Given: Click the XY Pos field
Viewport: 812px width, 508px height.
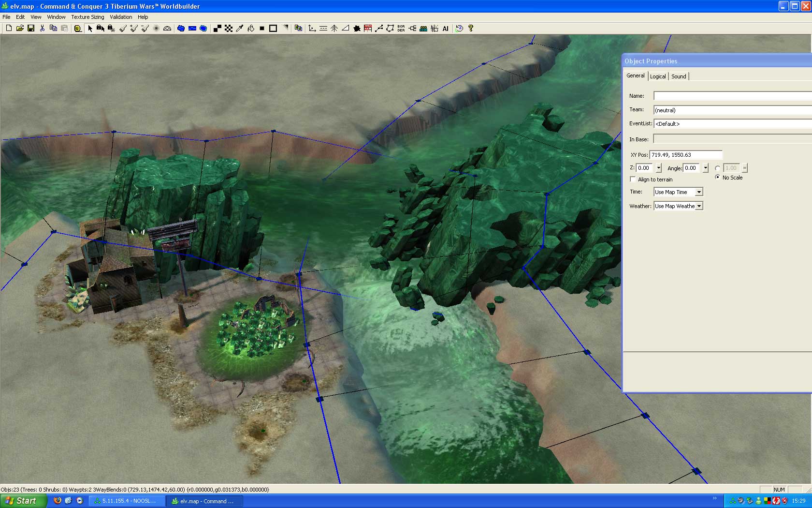Looking at the screenshot, I should (686, 155).
